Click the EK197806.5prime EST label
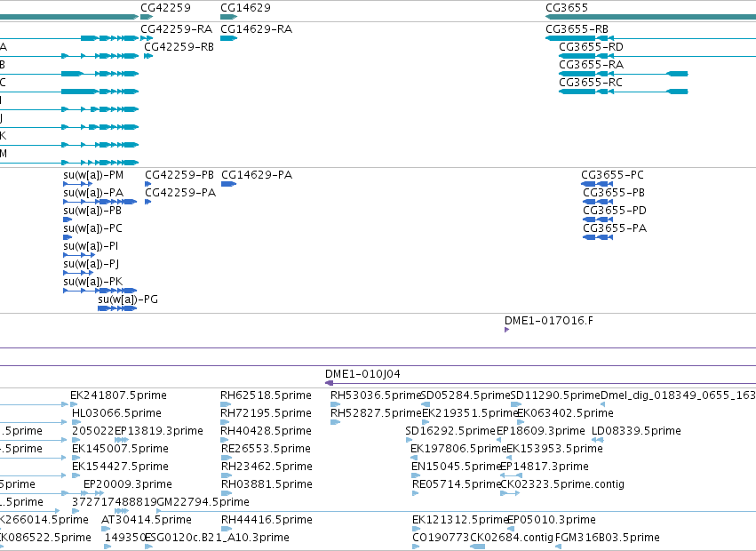 (458, 449)
